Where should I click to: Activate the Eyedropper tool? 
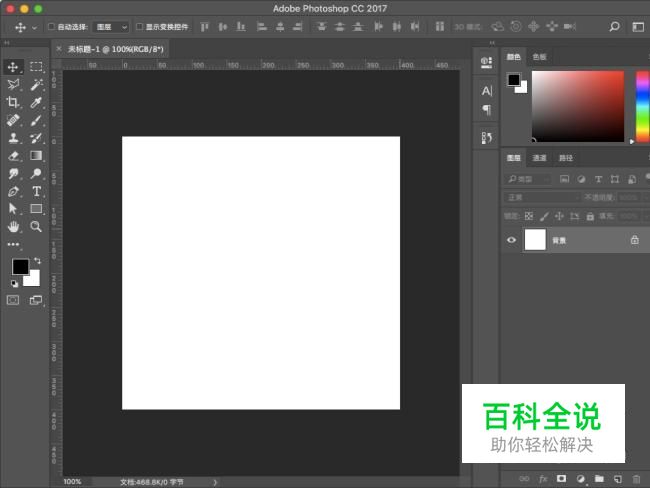[x=36, y=102]
